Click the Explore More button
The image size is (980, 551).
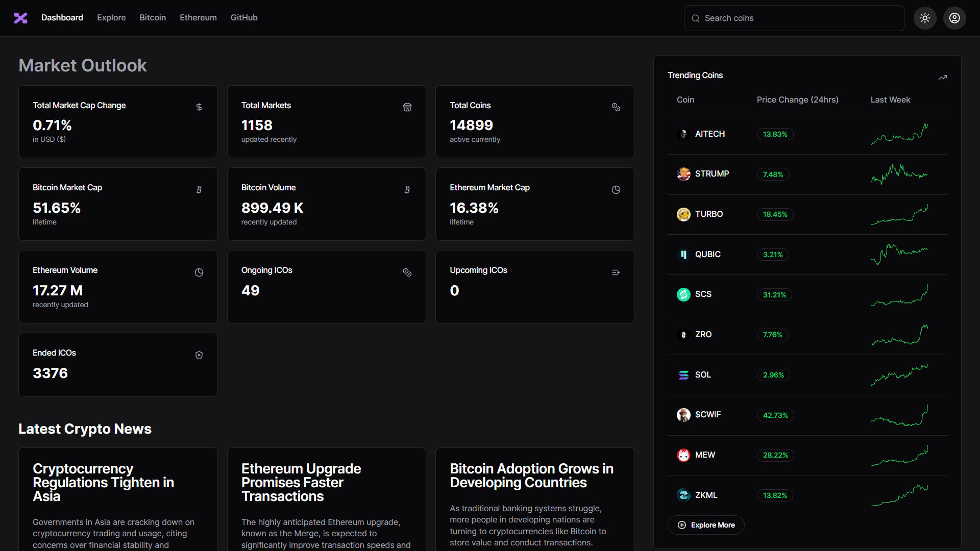tap(706, 524)
